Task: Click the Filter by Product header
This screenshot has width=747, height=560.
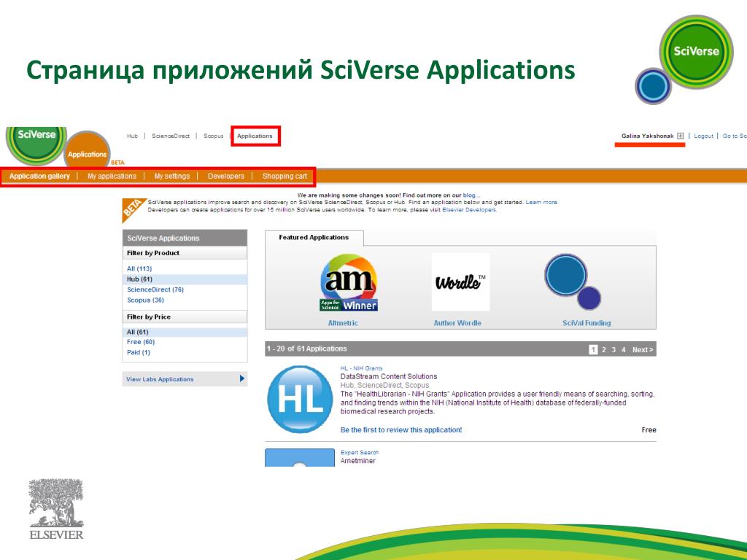Action: click(x=185, y=253)
